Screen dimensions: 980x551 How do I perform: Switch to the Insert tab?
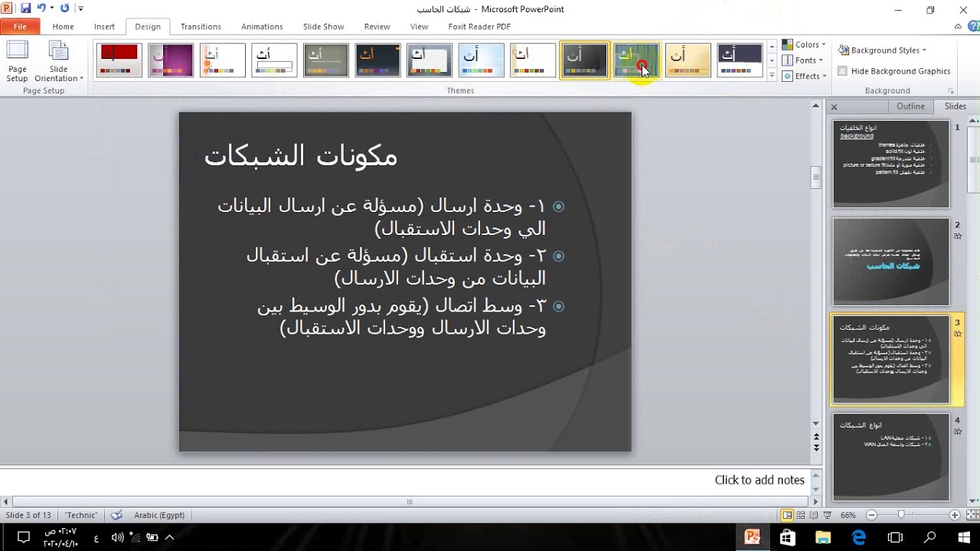pyautogui.click(x=104, y=26)
